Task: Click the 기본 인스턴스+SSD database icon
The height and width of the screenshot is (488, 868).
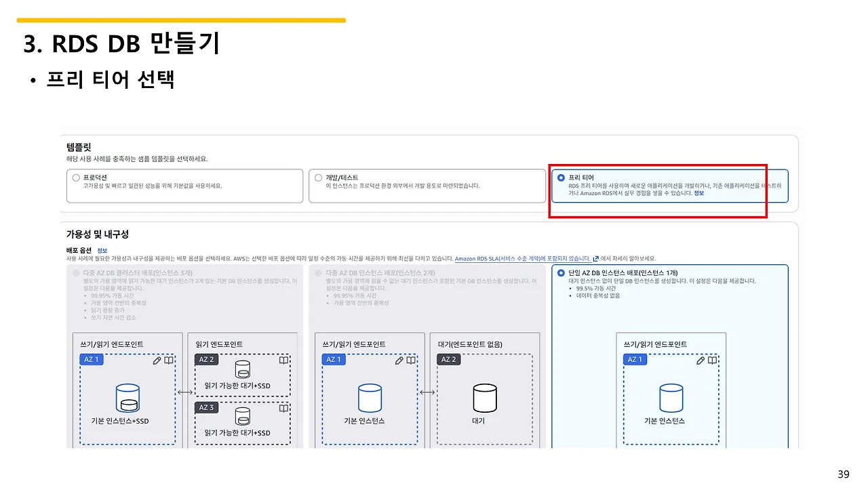Action: (127, 399)
